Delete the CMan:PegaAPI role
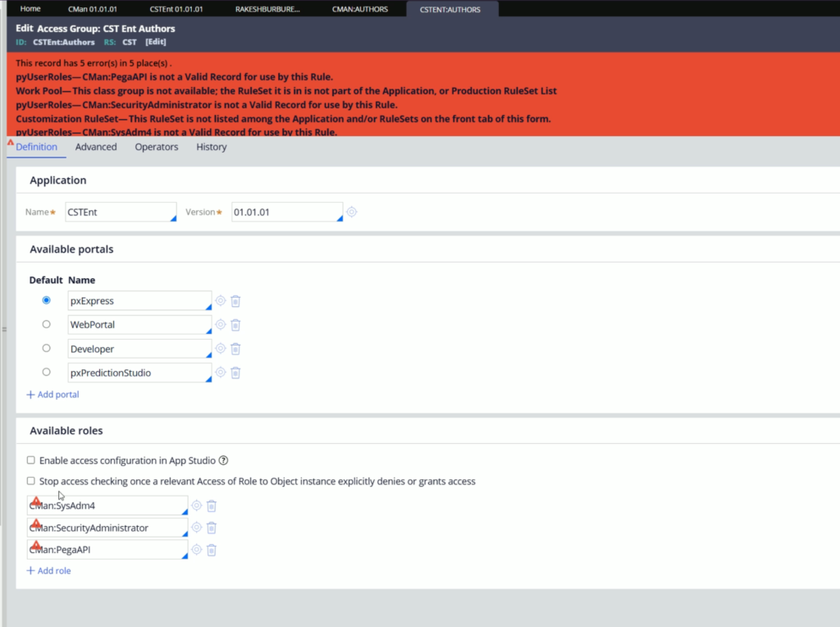 coord(212,550)
